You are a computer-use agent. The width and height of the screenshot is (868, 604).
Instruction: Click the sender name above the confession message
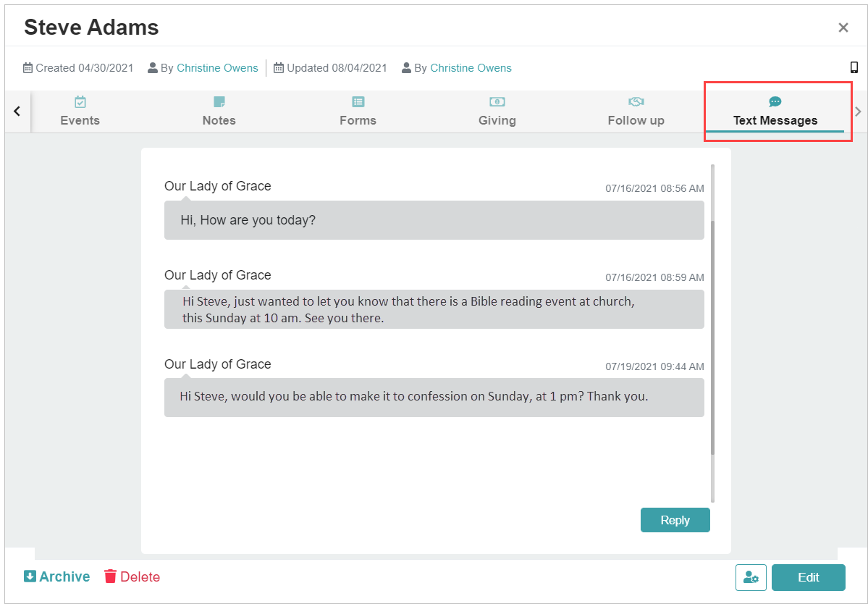[x=218, y=364]
